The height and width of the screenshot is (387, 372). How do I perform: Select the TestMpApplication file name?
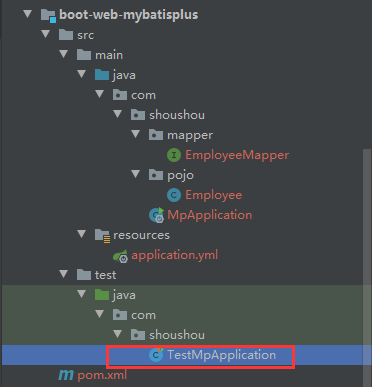[x=222, y=355]
